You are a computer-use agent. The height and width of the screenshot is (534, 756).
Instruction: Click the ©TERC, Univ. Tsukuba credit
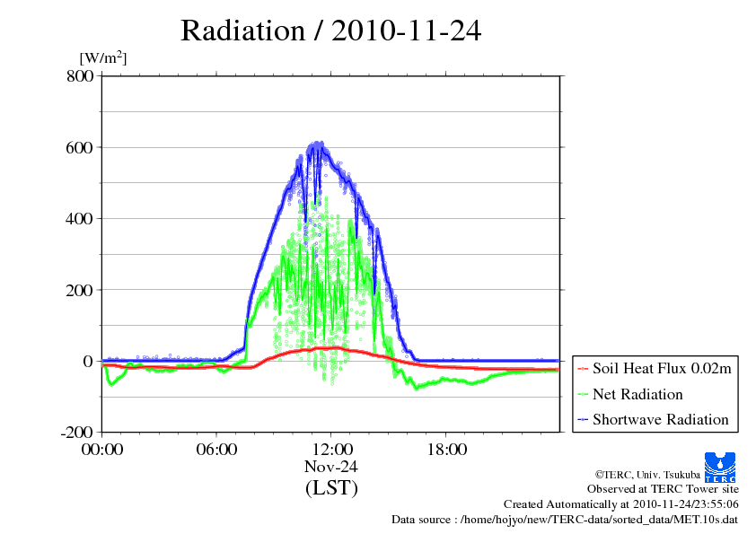pyautogui.click(x=647, y=475)
